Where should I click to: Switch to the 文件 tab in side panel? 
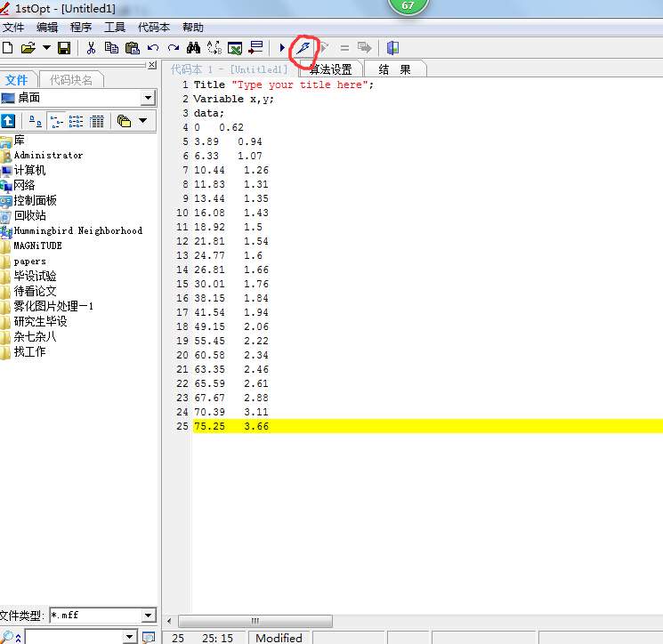17,79
